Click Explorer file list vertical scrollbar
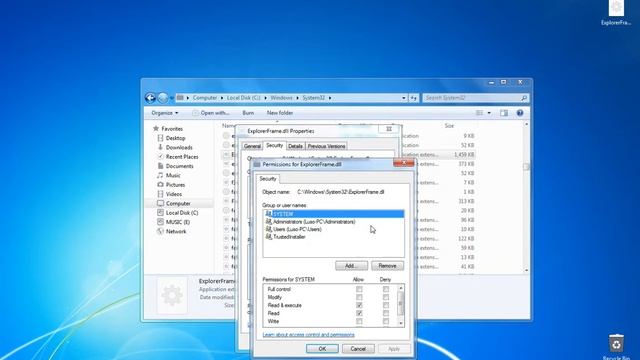Image resolution: width=640 pixels, height=360 pixels. point(526,197)
